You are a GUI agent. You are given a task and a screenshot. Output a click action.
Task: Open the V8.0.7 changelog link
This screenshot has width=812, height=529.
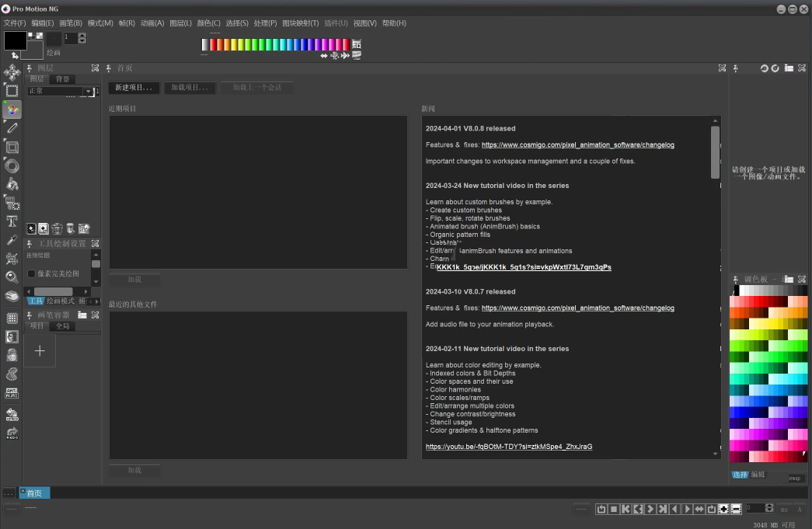point(578,308)
